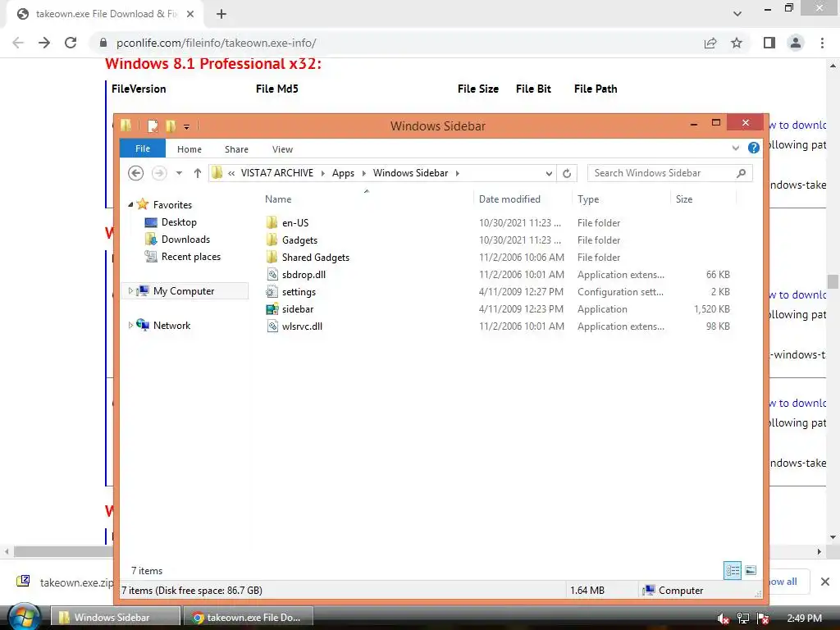Open address bar history dropdown
This screenshot has width=840, height=630.
(549, 173)
